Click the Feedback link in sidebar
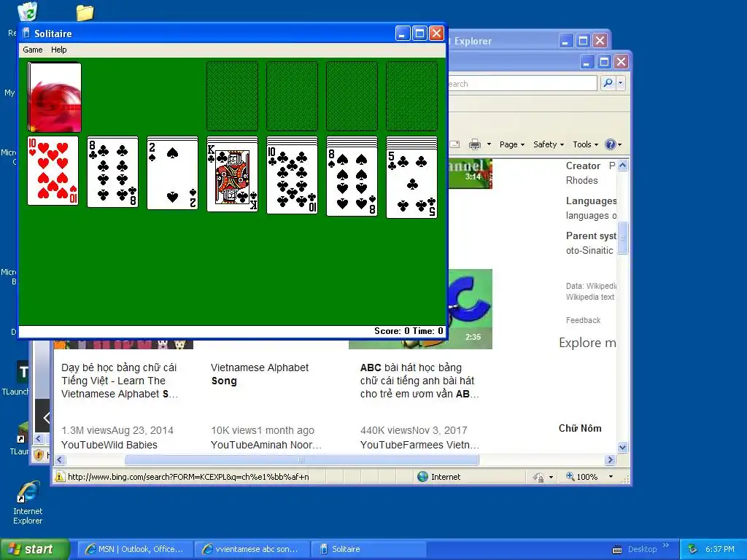This screenshot has width=747, height=560. click(x=583, y=320)
